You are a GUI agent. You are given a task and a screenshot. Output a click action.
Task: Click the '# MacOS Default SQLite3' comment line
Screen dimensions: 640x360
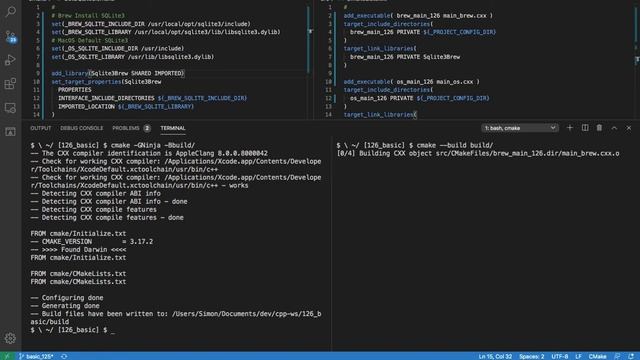[x=89, y=40]
